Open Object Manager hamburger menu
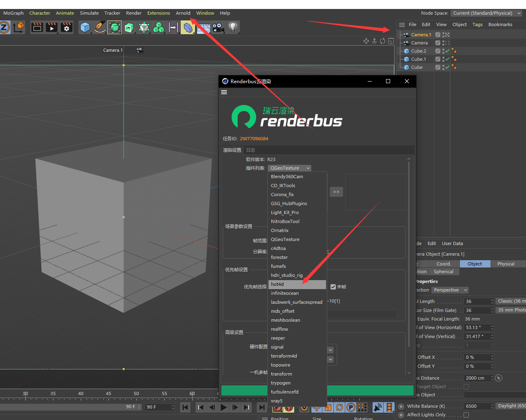 (402, 24)
